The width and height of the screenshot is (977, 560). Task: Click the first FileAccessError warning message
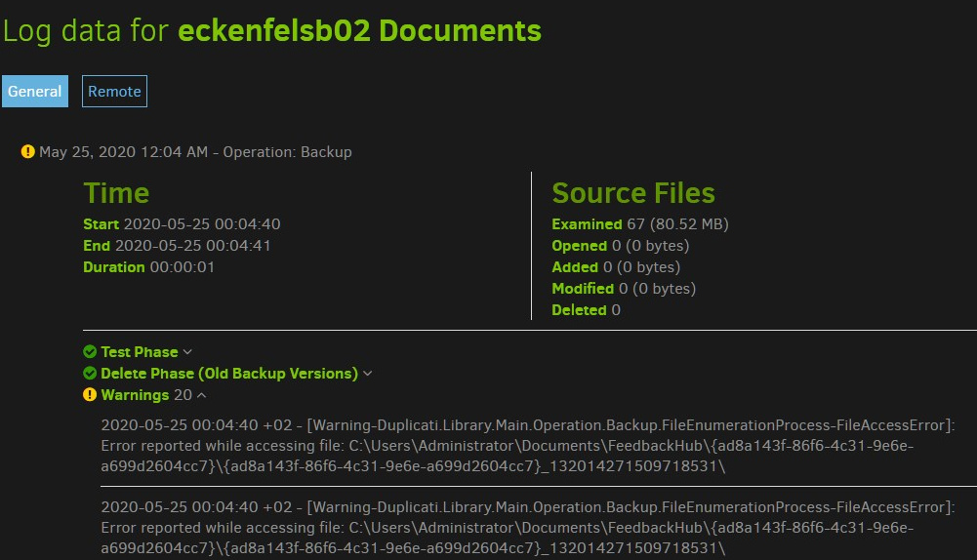[527, 446]
